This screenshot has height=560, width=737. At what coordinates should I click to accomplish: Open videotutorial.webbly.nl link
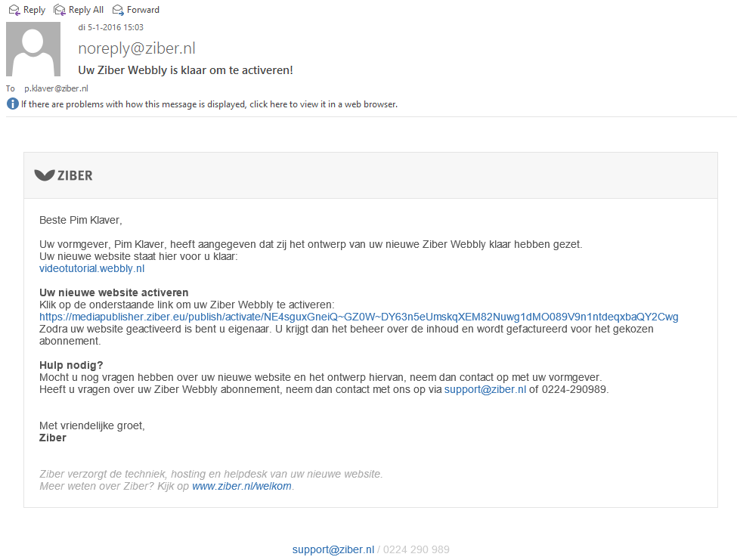tap(91, 269)
